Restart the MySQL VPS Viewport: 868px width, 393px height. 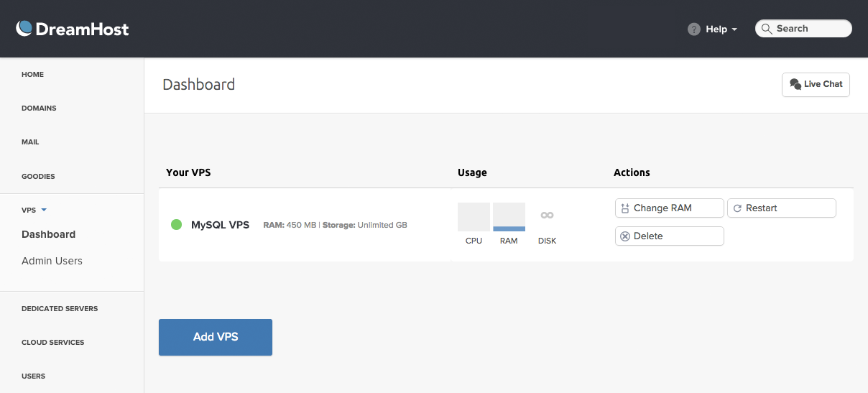click(x=782, y=208)
